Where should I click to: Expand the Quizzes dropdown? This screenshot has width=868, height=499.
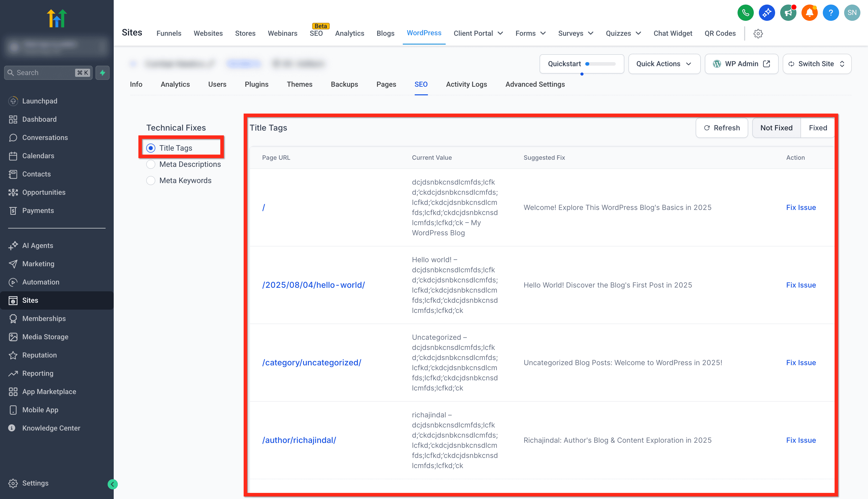pos(623,33)
